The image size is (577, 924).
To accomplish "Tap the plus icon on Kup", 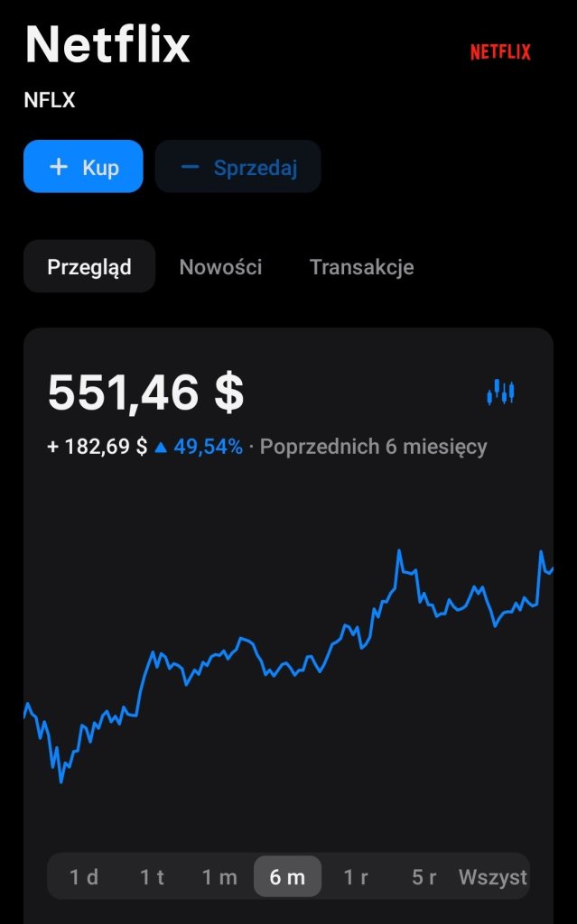I will tap(59, 167).
